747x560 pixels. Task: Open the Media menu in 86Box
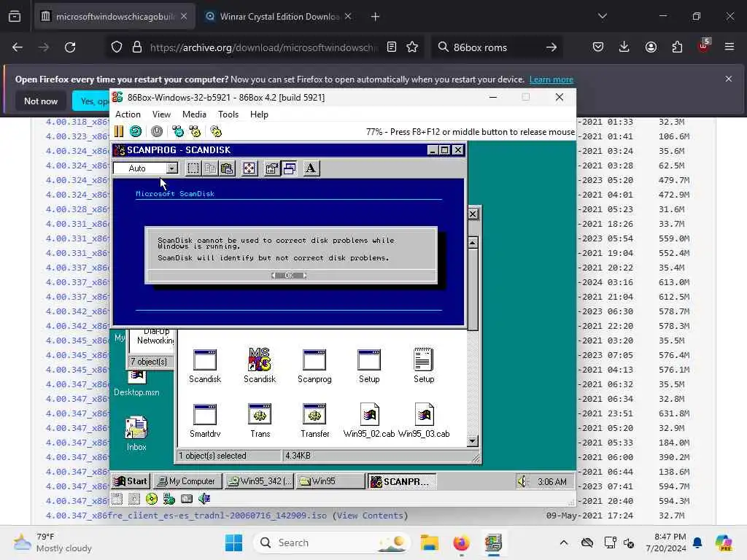pyautogui.click(x=194, y=114)
